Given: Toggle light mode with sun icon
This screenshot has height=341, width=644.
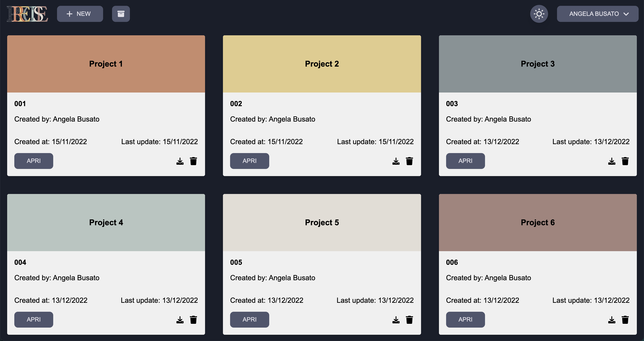Looking at the screenshot, I should (539, 14).
